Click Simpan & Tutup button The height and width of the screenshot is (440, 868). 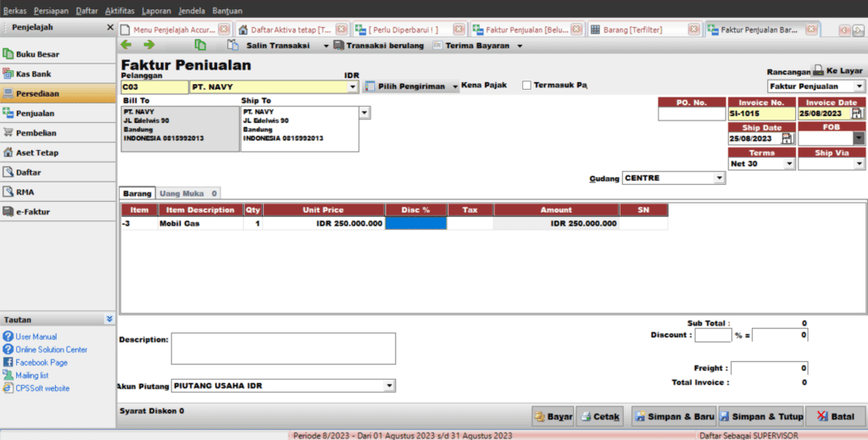pyautogui.click(x=761, y=417)
